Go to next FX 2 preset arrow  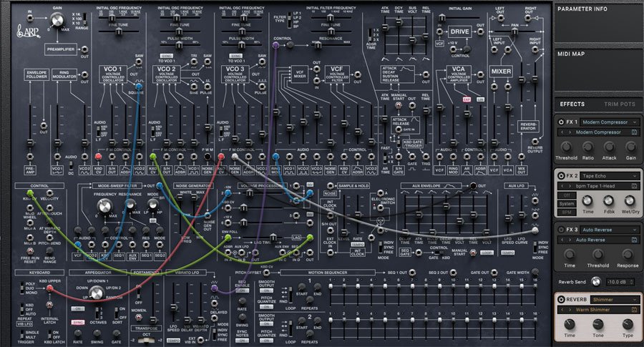click(570, 186)
